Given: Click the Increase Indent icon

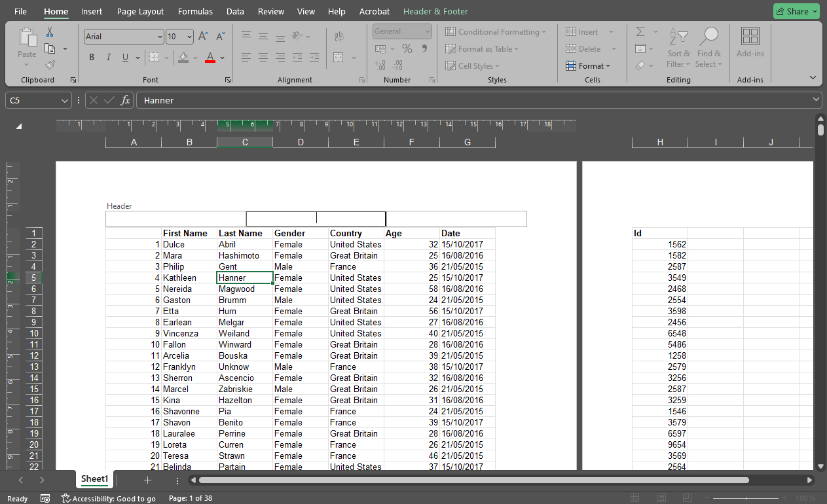Looking at the screenshot, I should click(314, 58).
